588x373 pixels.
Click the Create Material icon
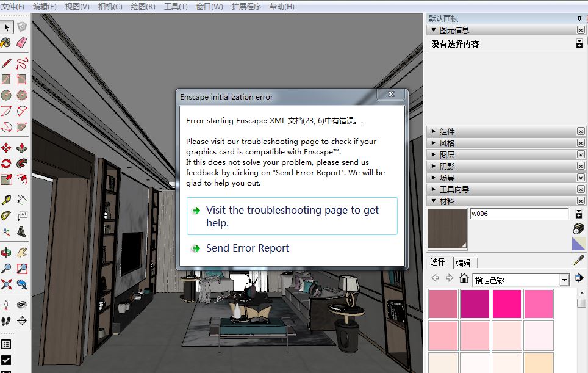tap(578, 228)
